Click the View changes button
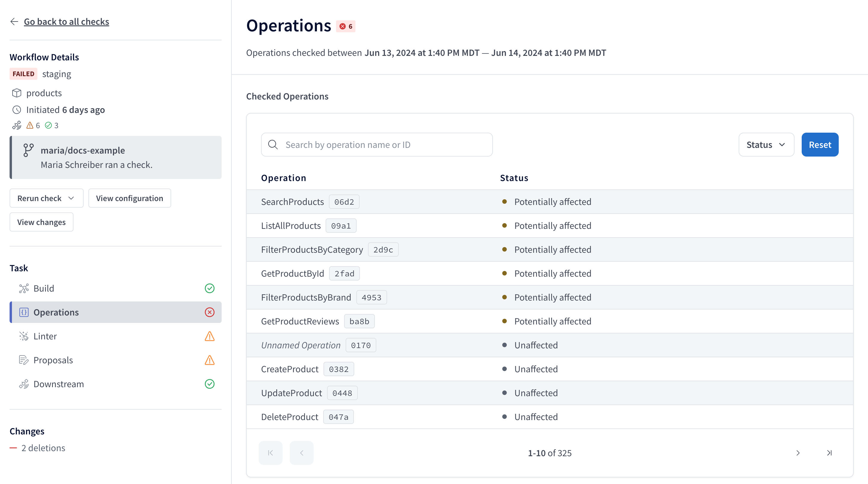This screenshot has height=484, width=868. click(42, 222)
